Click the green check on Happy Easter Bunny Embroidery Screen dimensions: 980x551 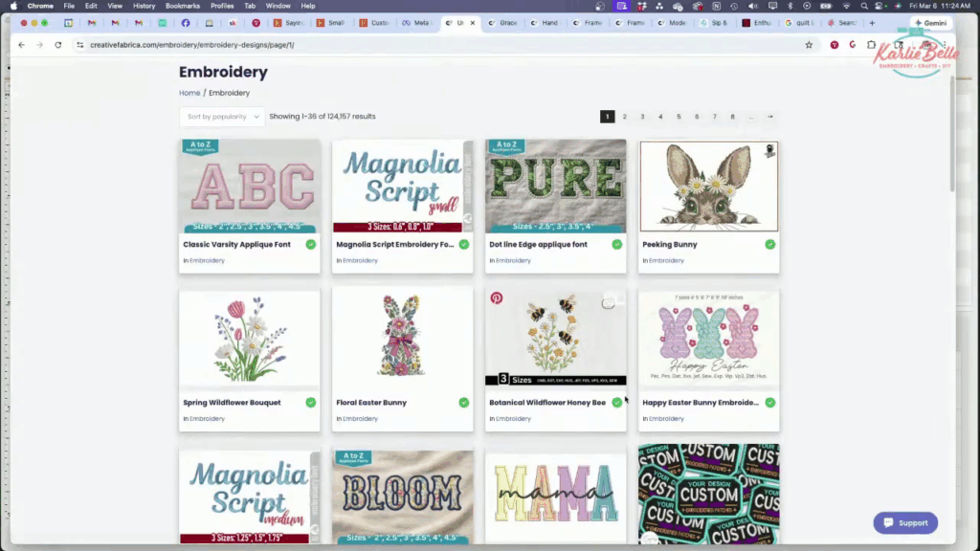point(770,403)
